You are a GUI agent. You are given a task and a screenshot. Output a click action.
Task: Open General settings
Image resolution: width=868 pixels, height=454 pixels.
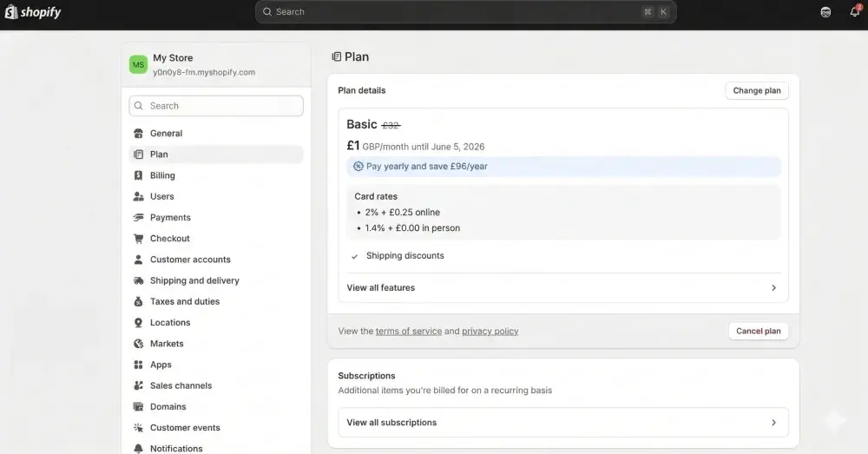tap(216, 134)
